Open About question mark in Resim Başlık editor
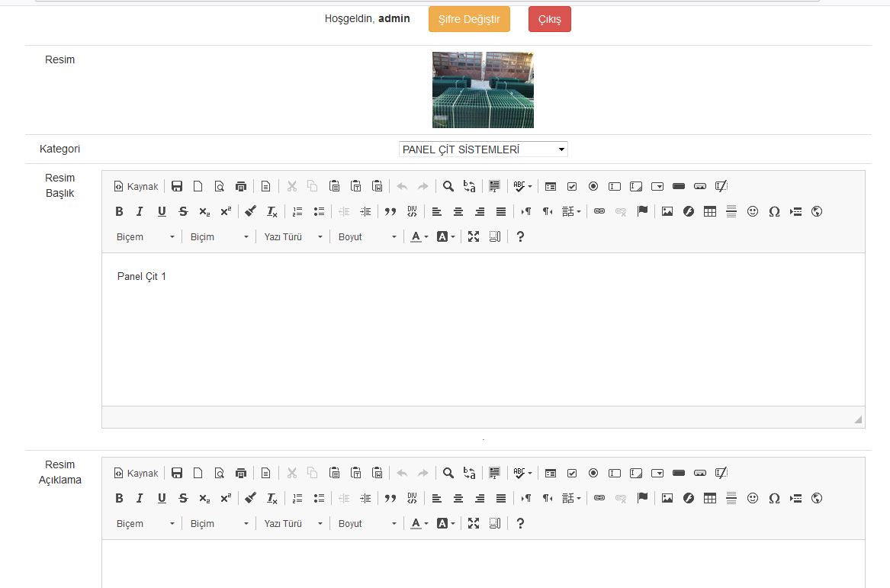890x588 pixels. (x=520, y=236)
